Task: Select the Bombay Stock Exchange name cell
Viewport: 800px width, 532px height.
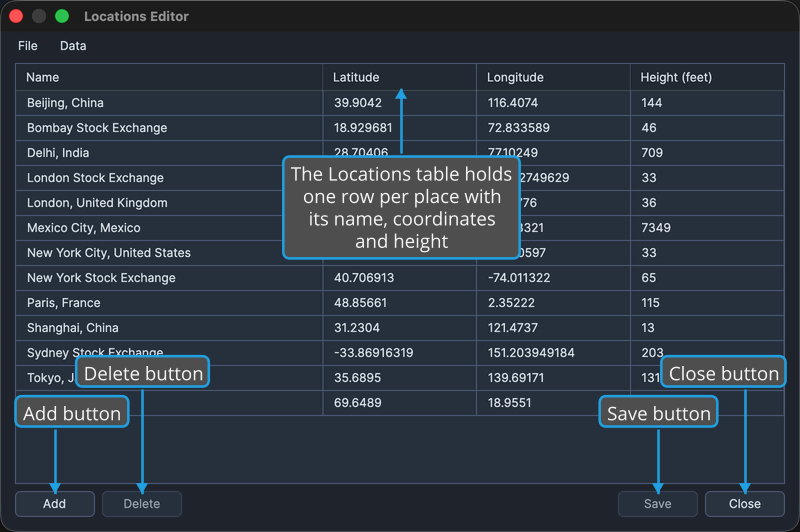Action: click(x=169, y=128)
